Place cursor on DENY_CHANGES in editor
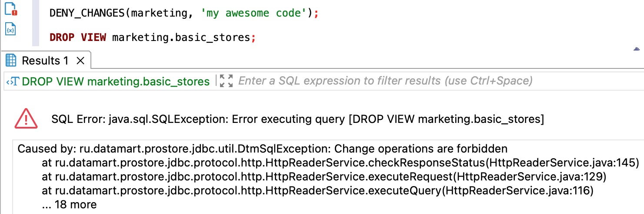This screenshot has width=644, height=214. pos(87,13)
